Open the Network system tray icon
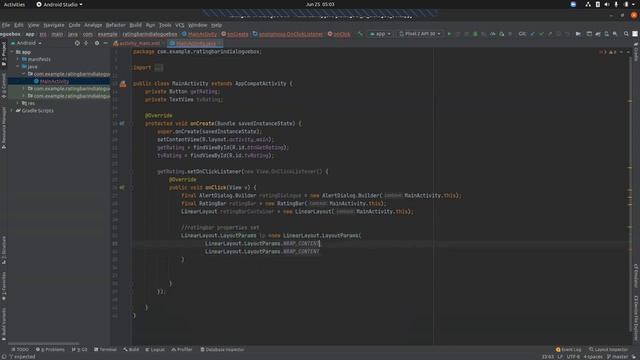Screen dimensions: 640x360 click(x=588, y=4)
